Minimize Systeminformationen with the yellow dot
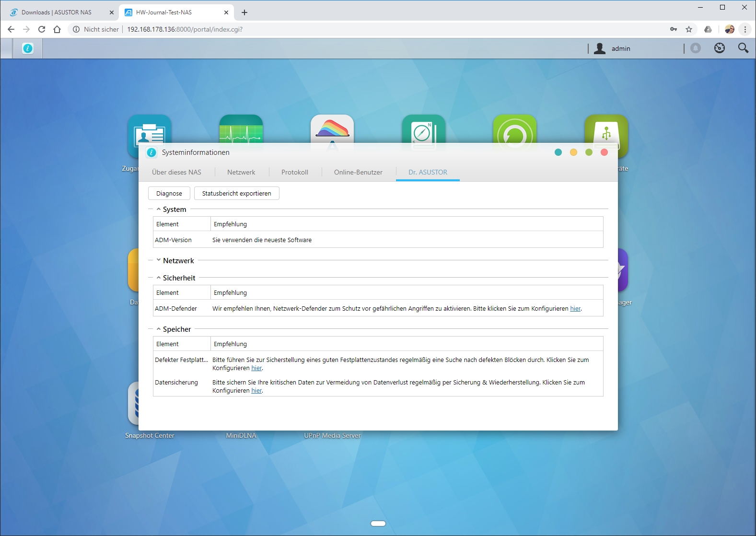 pyautogui.click(x=573, y=152)
